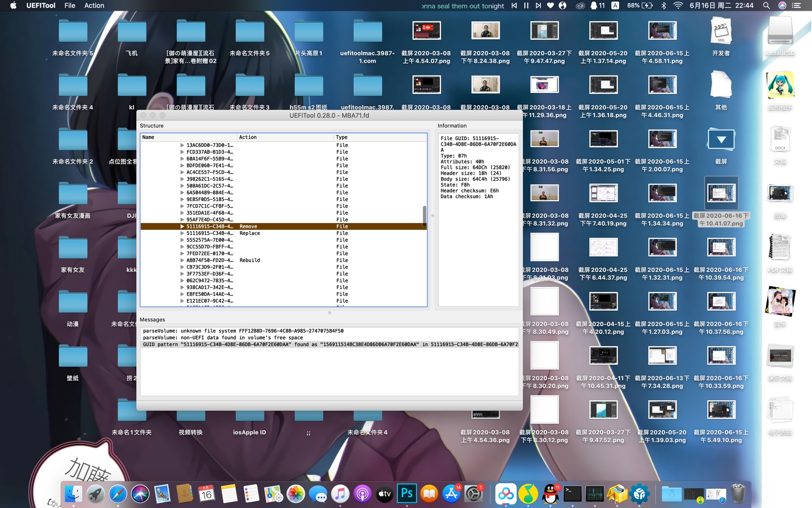Expand the 5552575A-7E00 file entry
This screenshot has height=508, width=812.
point(182,240)
